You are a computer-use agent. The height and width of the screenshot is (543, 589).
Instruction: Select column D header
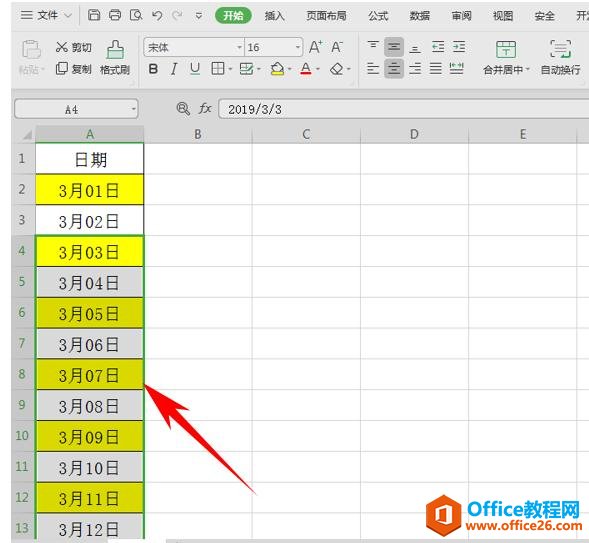414,134
